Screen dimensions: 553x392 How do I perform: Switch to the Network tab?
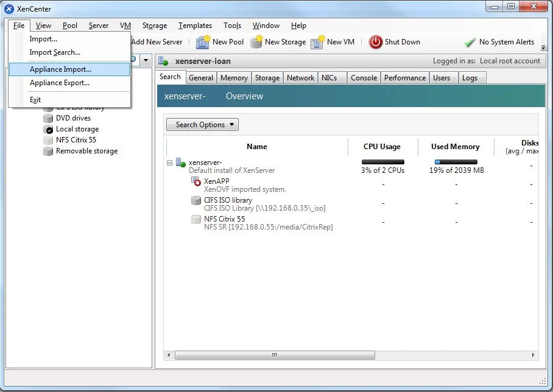click(x=300, y=78)
